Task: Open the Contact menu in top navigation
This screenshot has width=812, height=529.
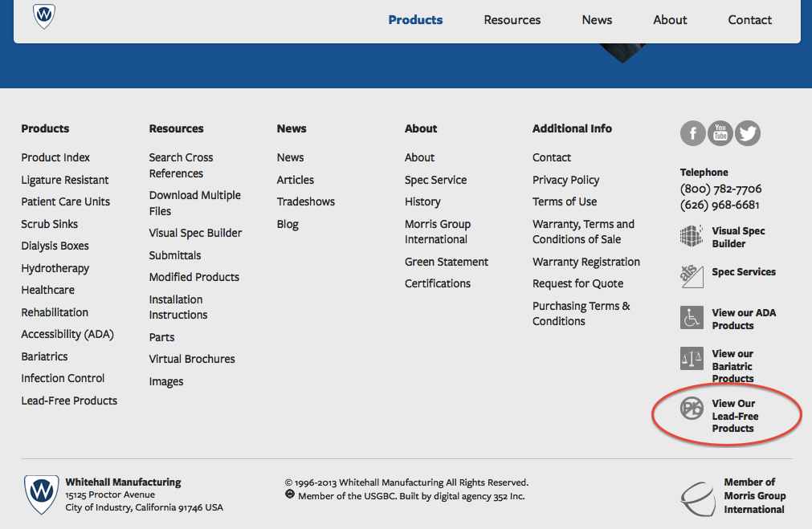Action: tap(749, 20)
